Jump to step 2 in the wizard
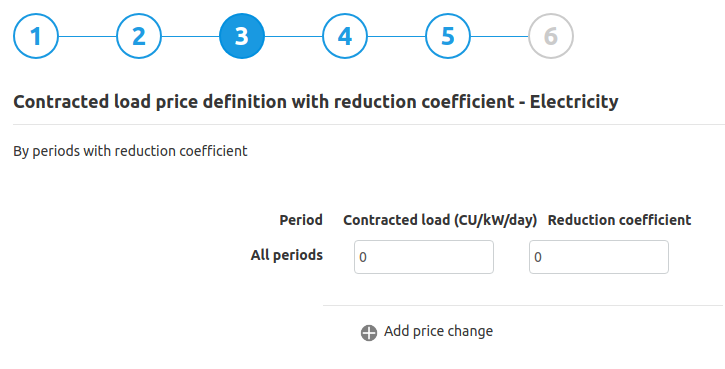This screenshot has height=369, width=725. [139, 36]
